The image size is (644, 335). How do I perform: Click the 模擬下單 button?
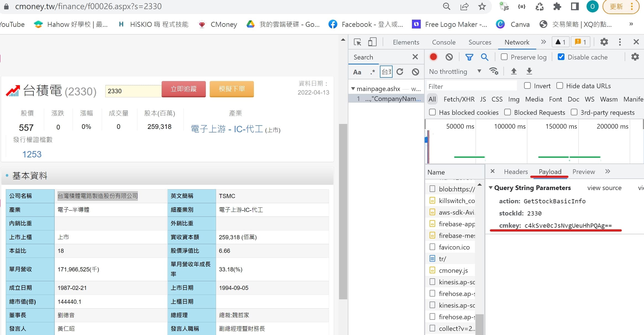(232, 89)
